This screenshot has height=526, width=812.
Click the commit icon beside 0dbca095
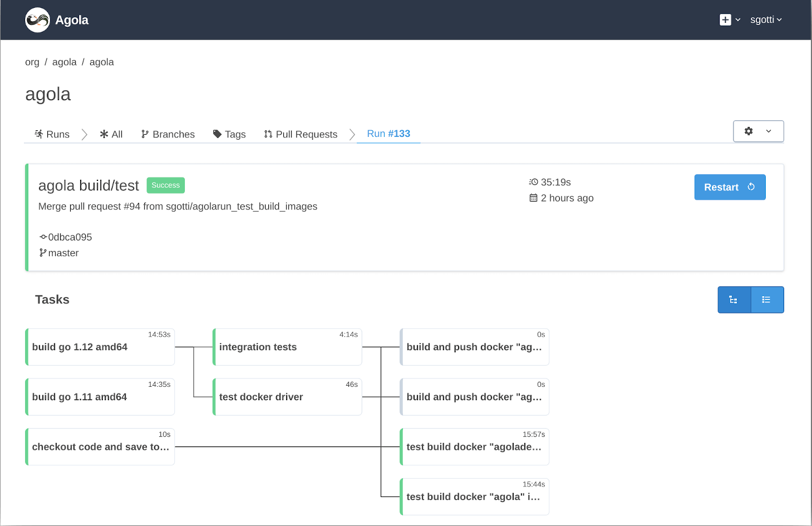pyautogui.click(x=43, y=237)
